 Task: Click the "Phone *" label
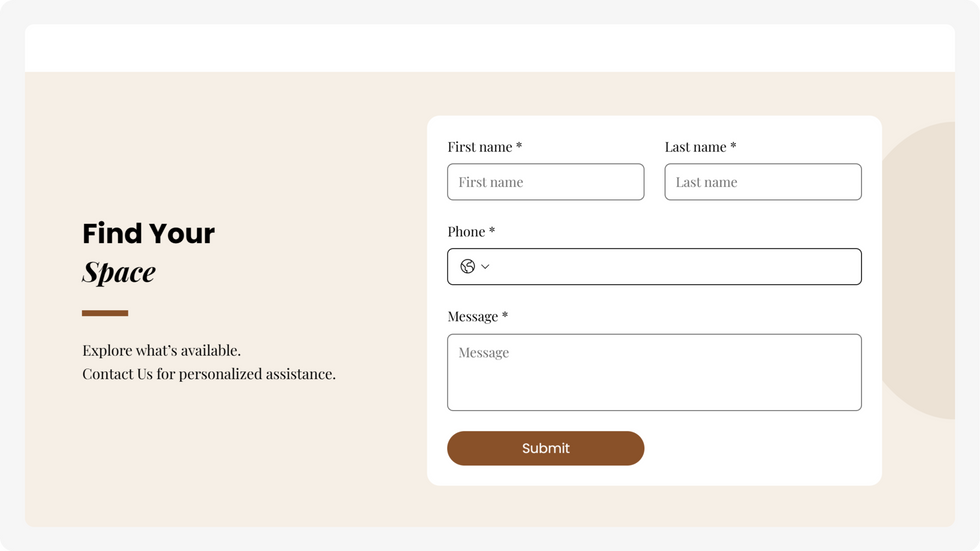tap(471, 232)
